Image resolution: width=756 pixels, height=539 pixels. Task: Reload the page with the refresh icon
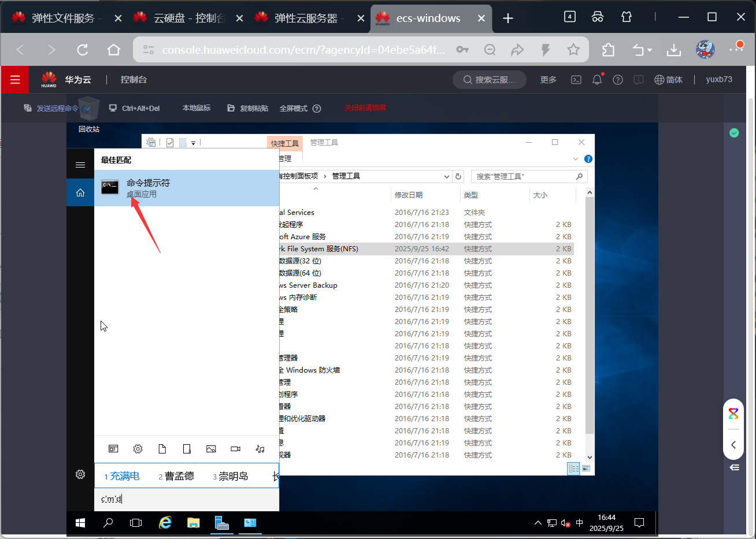[x=83, y=50]
